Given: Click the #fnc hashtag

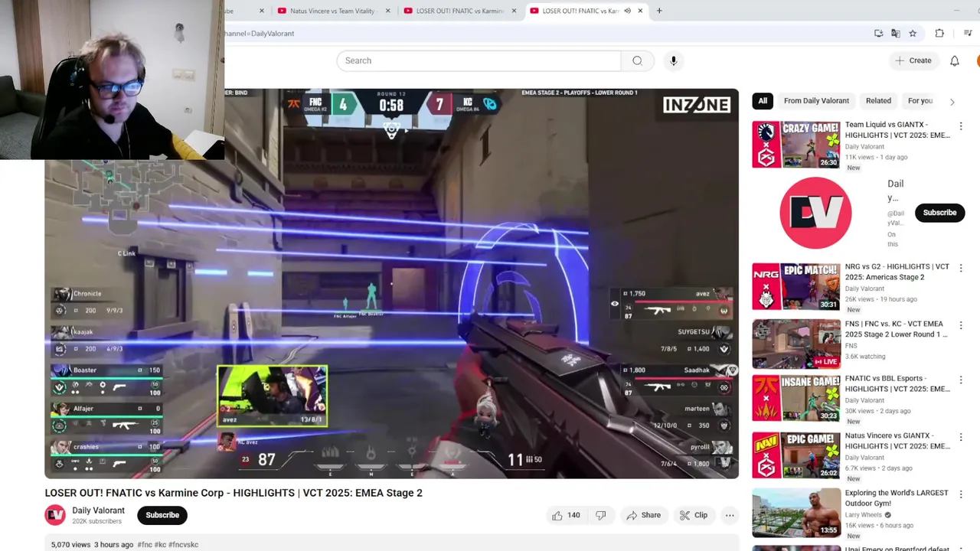Looking at the screenshot, I should click(145, 545).
